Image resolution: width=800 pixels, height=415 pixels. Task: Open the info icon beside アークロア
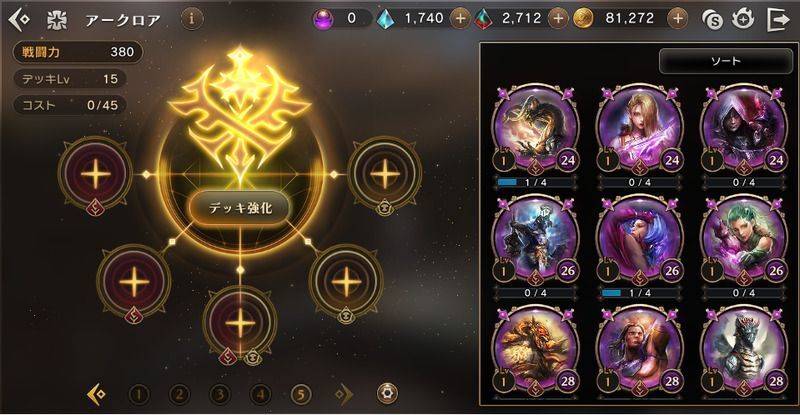coord(192,19)
